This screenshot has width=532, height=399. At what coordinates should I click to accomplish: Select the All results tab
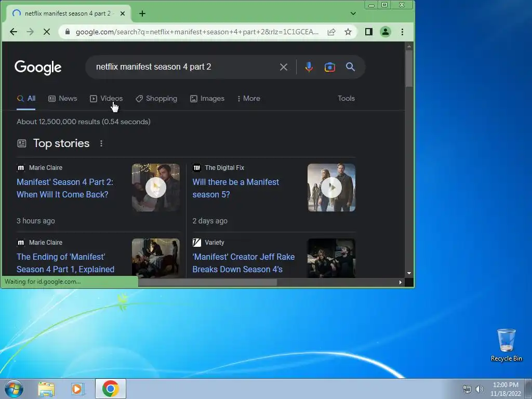point(26,98)
